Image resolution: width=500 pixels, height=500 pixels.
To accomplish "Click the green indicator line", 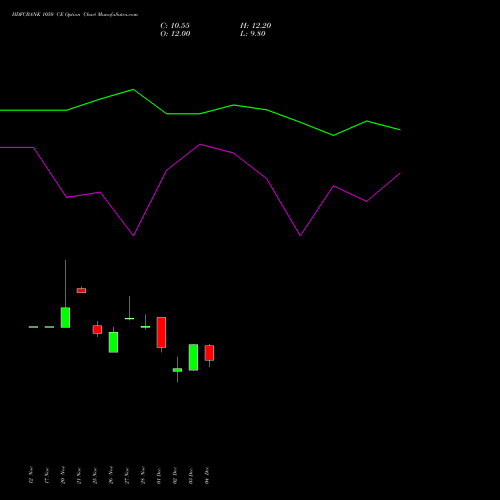I will (x=200, y=114).
